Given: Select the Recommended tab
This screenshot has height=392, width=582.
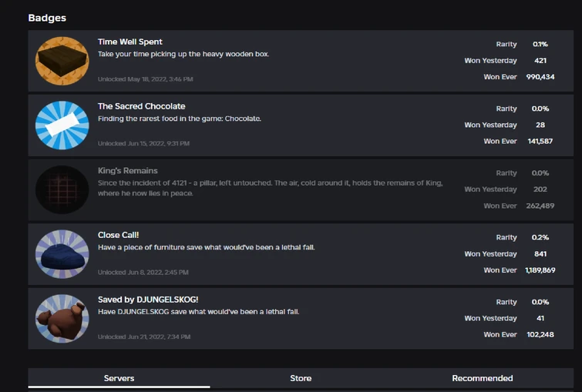Looking at the screenshot, I should point(482,378).
